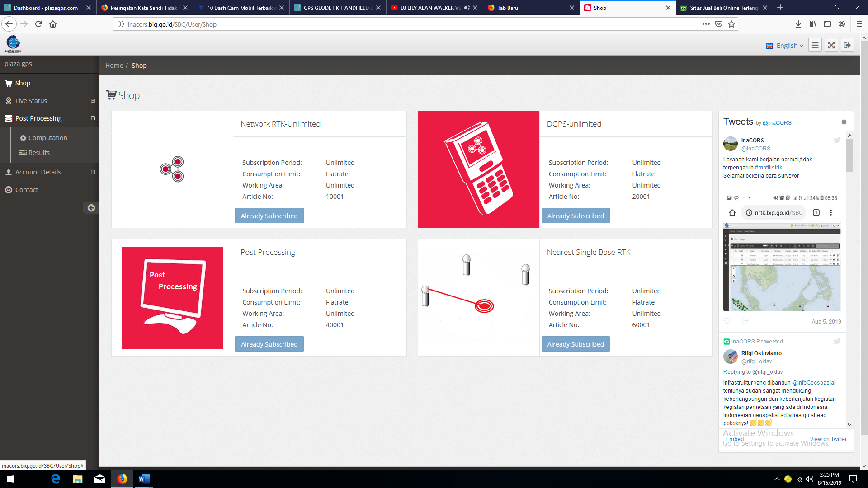Viewport: 868px width, 488px height.
Task: Click the Nearest Single Base RTK thumbnail
Action: tap(478, 297)
